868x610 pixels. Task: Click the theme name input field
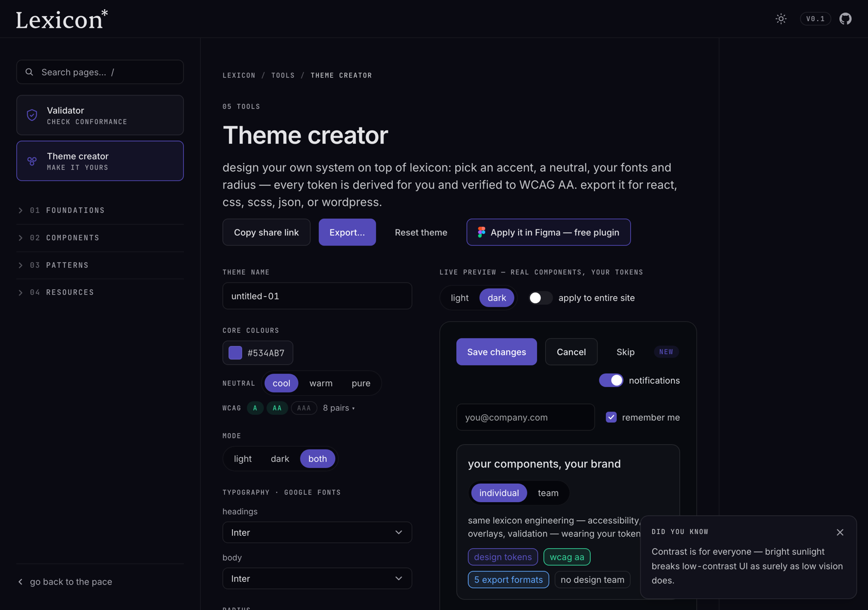pyautogui.click(x=317, y=296)
